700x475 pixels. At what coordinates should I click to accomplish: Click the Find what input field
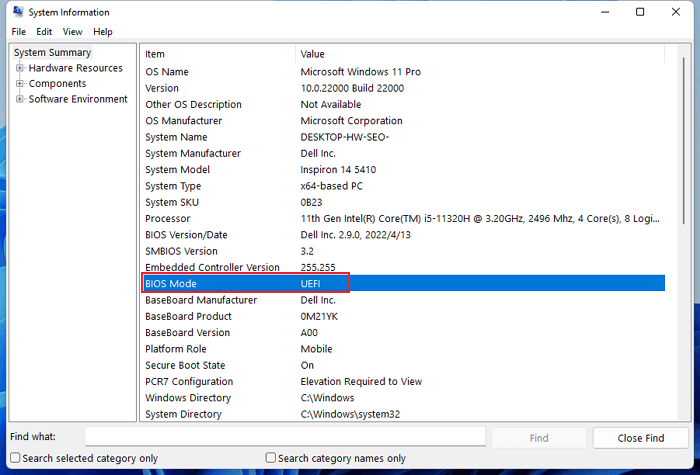point(285,437)
